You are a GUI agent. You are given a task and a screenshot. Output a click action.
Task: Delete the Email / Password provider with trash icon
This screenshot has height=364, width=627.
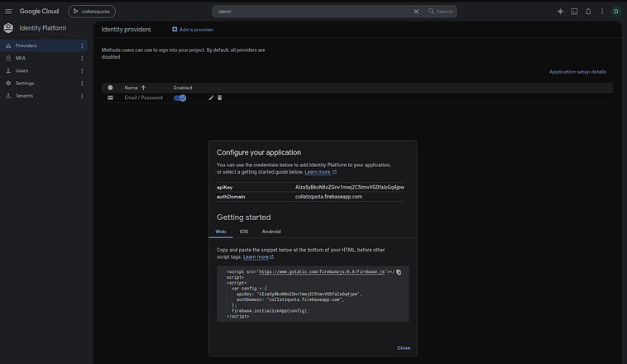[x=219, y=98]
